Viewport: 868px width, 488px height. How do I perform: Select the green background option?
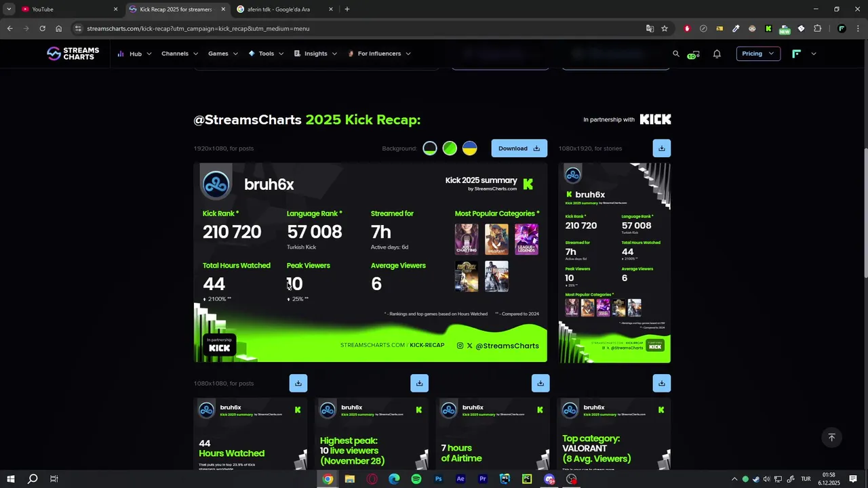[450, 148]
